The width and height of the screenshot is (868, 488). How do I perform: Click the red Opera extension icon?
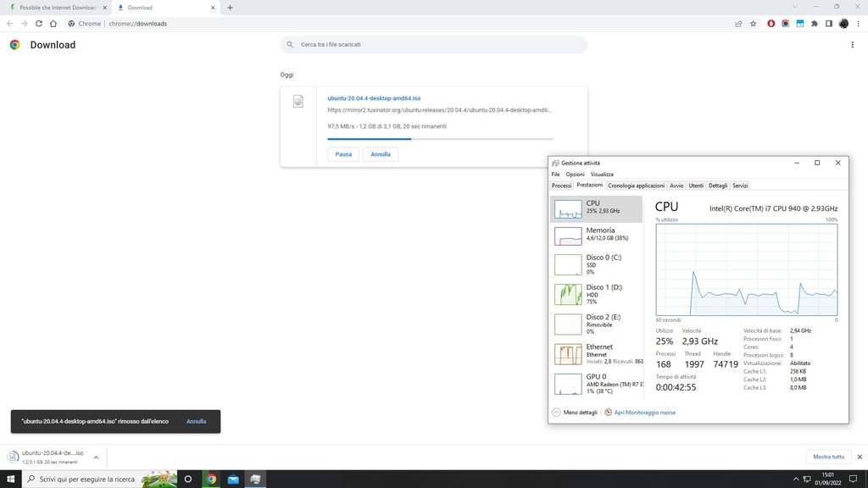(x=771, y=24)
